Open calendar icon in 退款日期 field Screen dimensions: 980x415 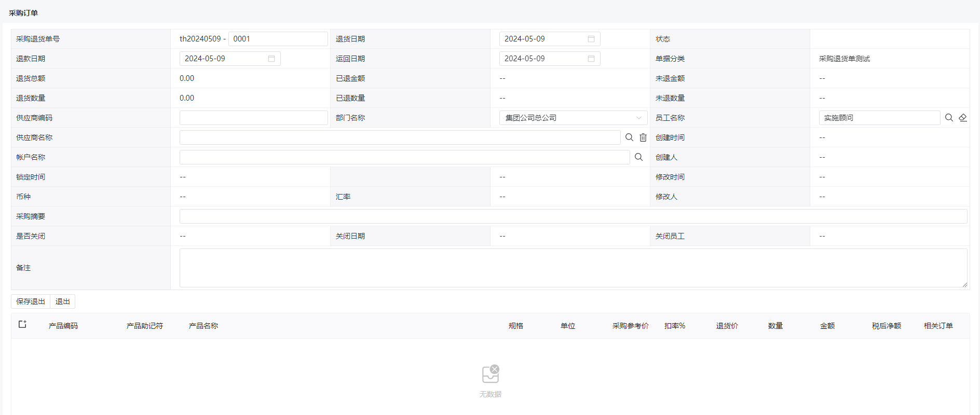click(x=271, y=59)
